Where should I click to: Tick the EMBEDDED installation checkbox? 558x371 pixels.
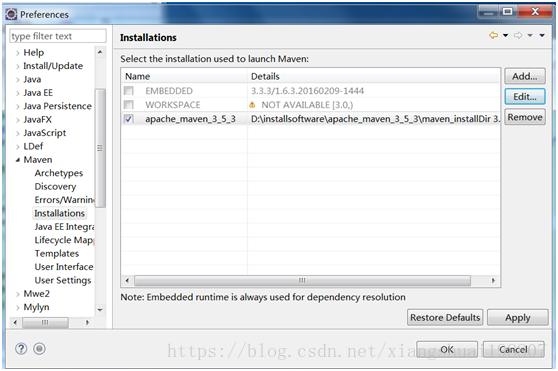point(129,91)
